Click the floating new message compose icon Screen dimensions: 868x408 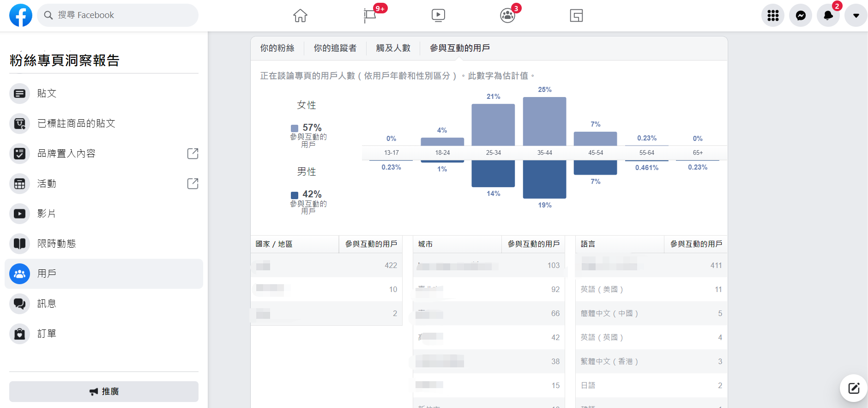click(854, 388)
